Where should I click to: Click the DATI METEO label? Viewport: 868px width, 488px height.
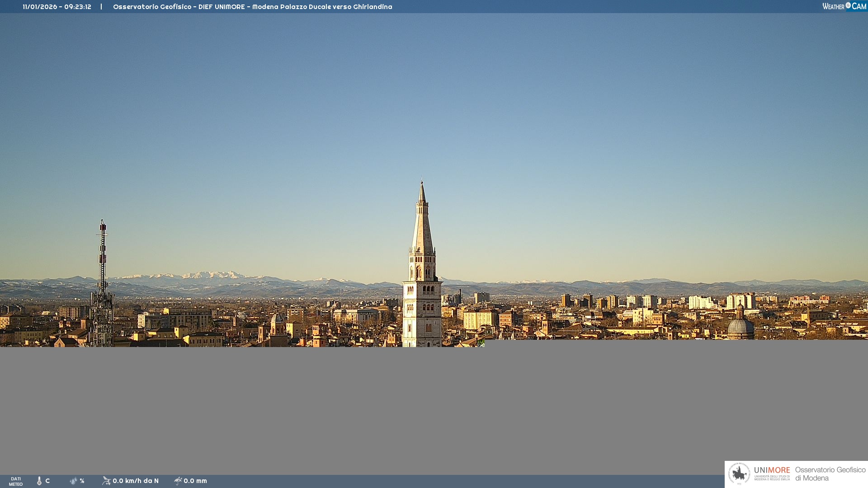click(16, 481)
